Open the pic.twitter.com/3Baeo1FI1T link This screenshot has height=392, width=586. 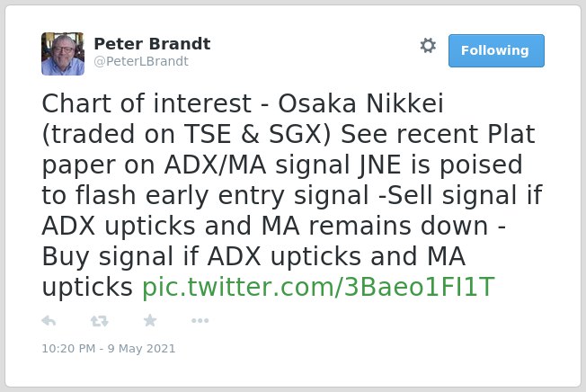[318, 287]
